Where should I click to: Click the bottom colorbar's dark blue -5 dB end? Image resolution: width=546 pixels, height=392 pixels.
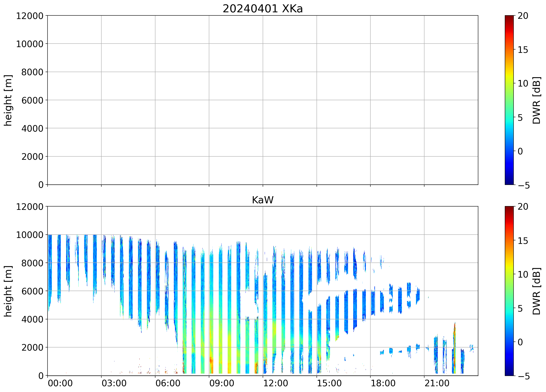[509, 373]
